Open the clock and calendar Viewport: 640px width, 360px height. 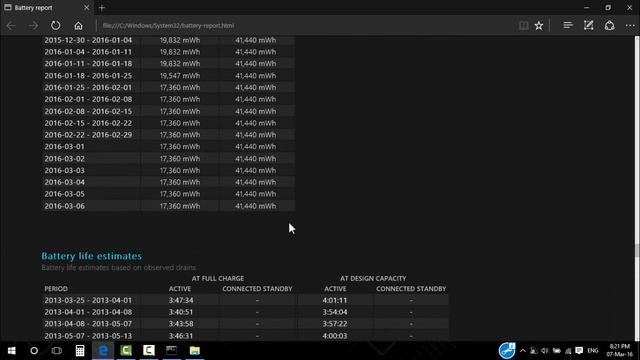click(620, 351)
